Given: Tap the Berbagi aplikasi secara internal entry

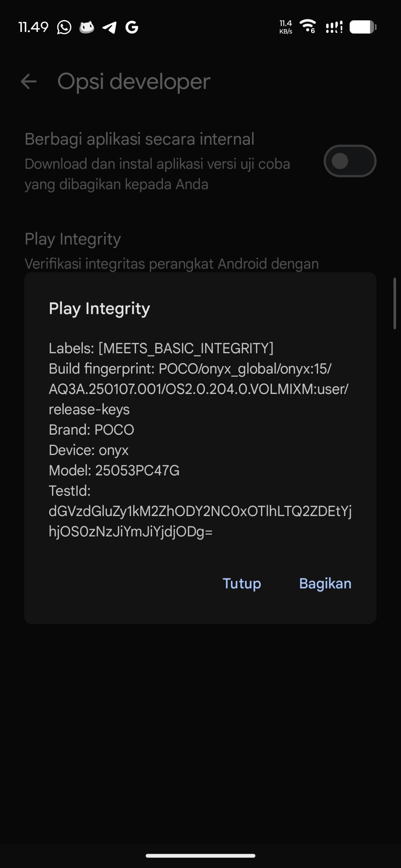Looking at the screenshot, I should [139, 139].
